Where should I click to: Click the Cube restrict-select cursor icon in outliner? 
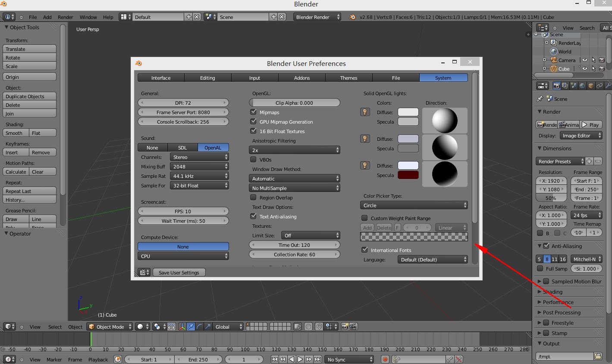click(593, 68)
